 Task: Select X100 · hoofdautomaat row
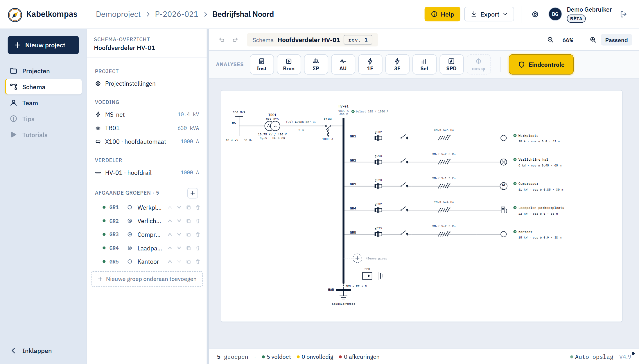tap(147, 142)
